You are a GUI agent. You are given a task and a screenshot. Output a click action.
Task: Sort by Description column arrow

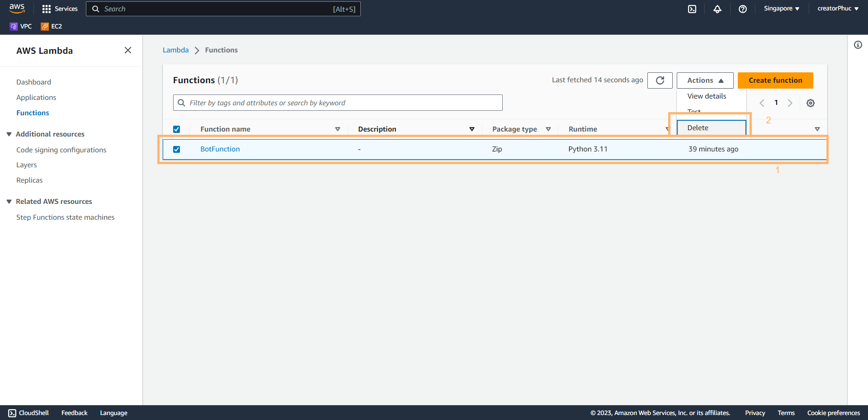(472, 129)
